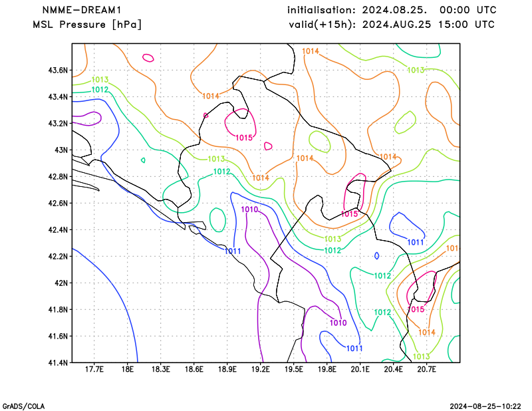Screen dimensions: 532x411
Task: Select the 20.4E longitude label
Action: pyautogui.click(x=394, y=369)
